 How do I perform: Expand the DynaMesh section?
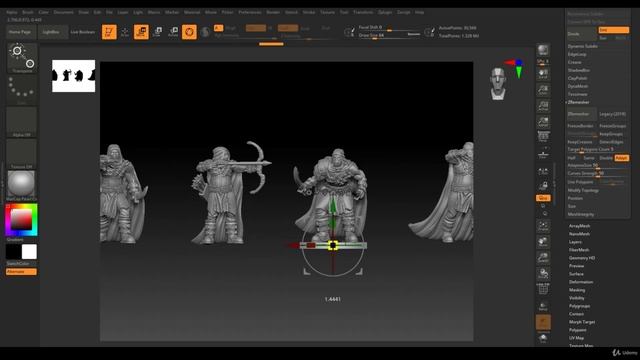click(578, 86)
